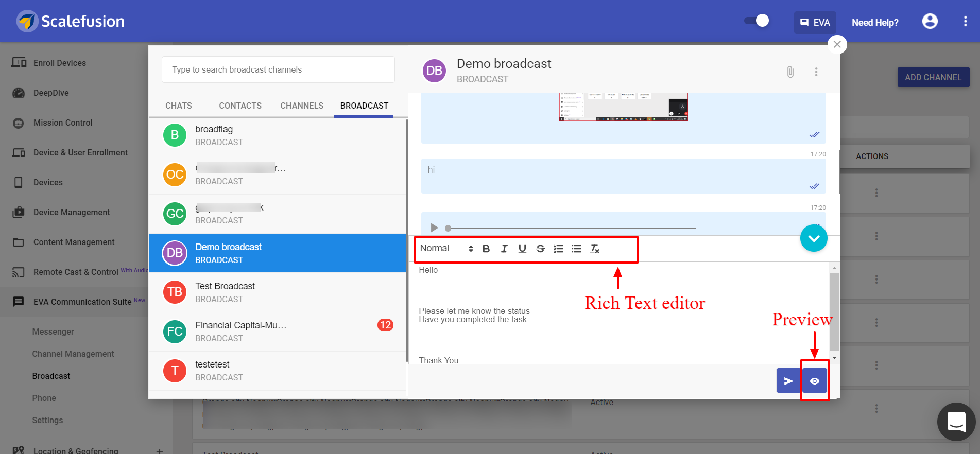
Task: Open Broadcast submenu item in sidebar
Action: tap(51, 376)
